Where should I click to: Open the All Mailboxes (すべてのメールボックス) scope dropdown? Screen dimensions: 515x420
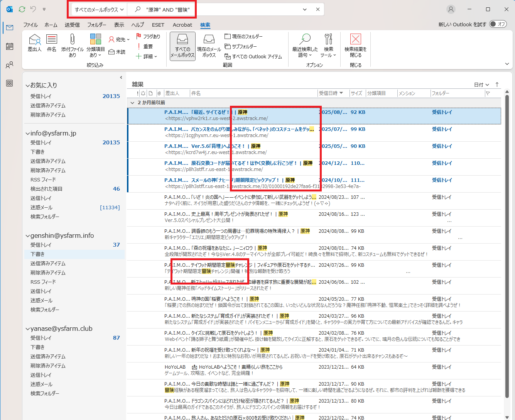click(x=100, y=10)
